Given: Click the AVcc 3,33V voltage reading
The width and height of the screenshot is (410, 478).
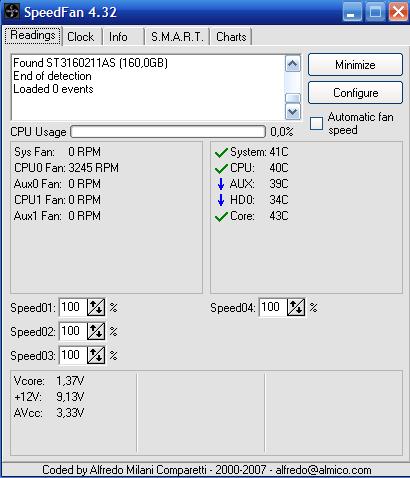Looking at the screenshot, I should (x=49, y=413).
